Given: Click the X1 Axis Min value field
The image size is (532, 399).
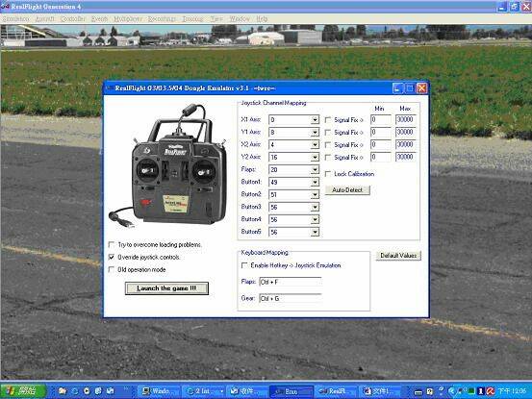Looking at the screenshot, I should point(381,119).
